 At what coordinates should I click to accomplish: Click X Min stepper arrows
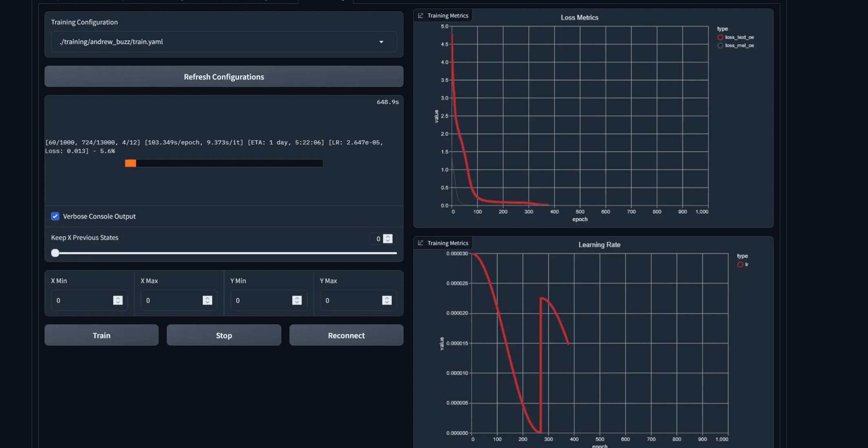coord(118,300)
